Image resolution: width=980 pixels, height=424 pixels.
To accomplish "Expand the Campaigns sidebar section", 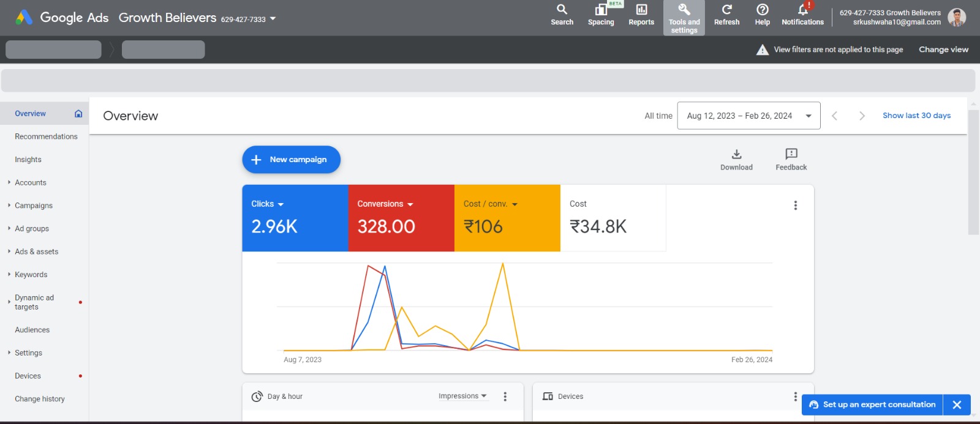I will point(33,206).
